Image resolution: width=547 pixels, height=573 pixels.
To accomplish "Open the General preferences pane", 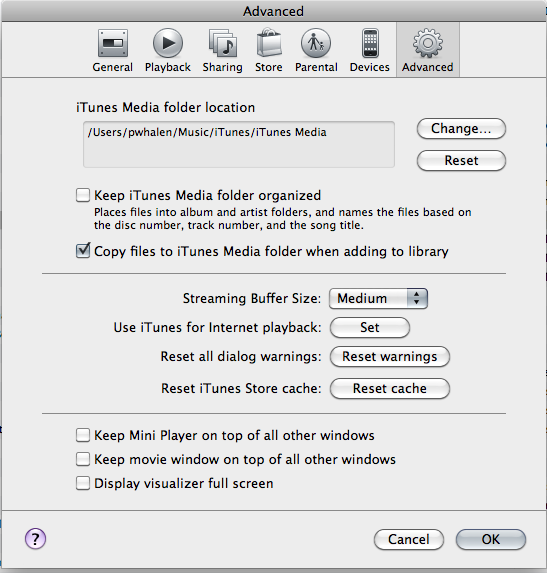I will (x=113, y=50).
